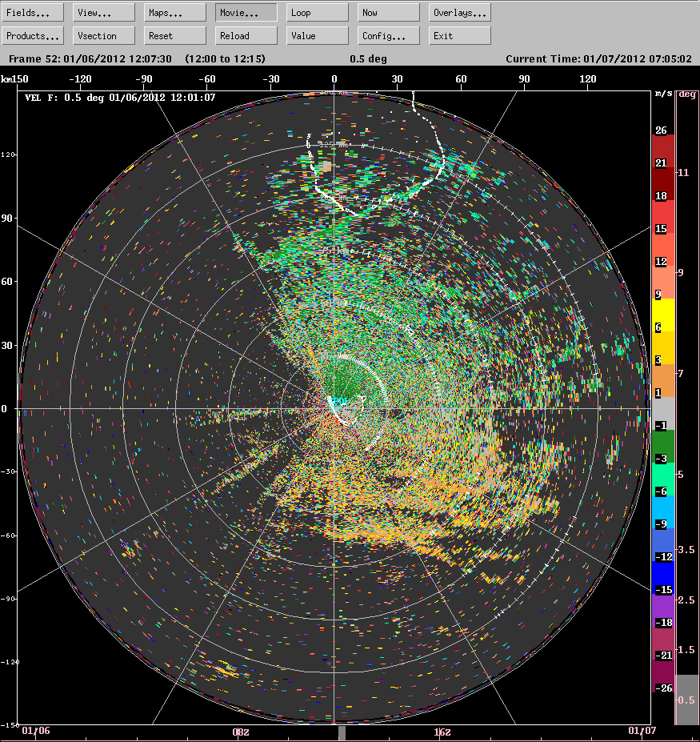Select the 08z mark on the timeline
700x742 pixels.
242,731
